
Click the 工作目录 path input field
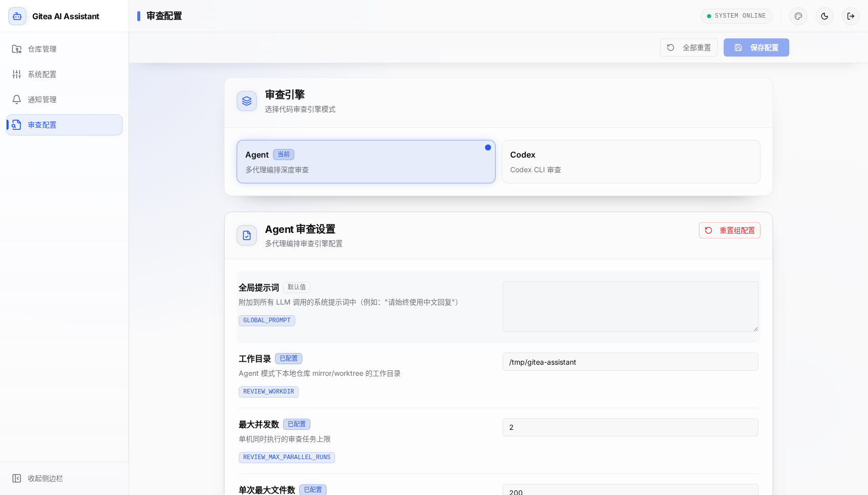point(630,362)
